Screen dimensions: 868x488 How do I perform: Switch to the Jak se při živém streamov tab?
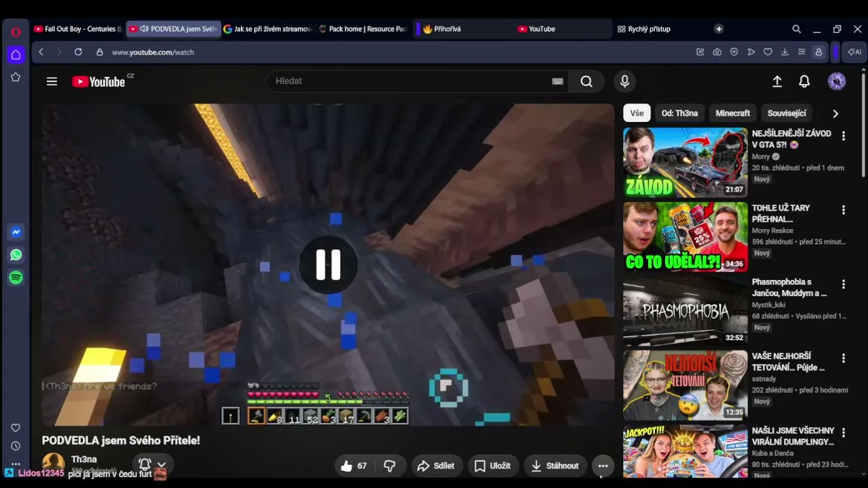[x=268, y=29]
